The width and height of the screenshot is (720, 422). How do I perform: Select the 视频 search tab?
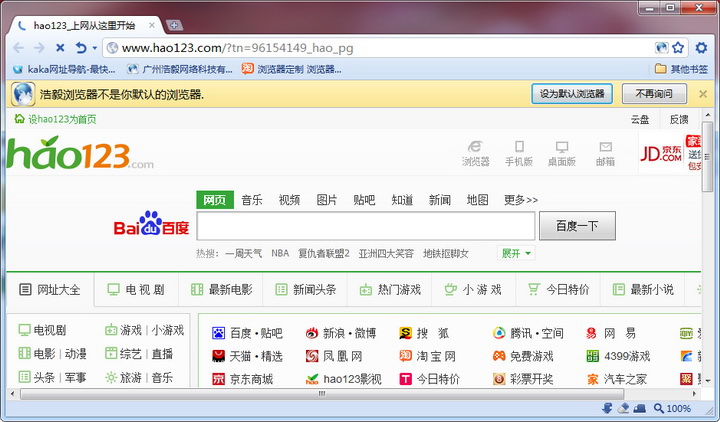289,200
